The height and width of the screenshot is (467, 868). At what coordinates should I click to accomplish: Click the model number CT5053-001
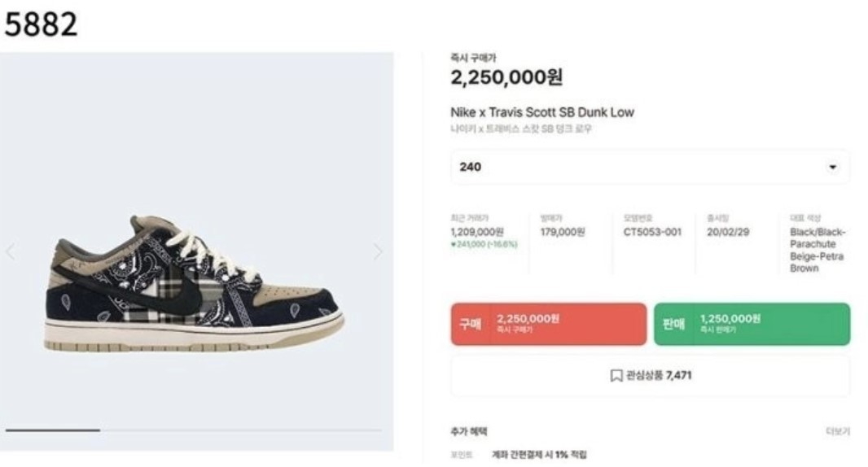coord(652,232)
